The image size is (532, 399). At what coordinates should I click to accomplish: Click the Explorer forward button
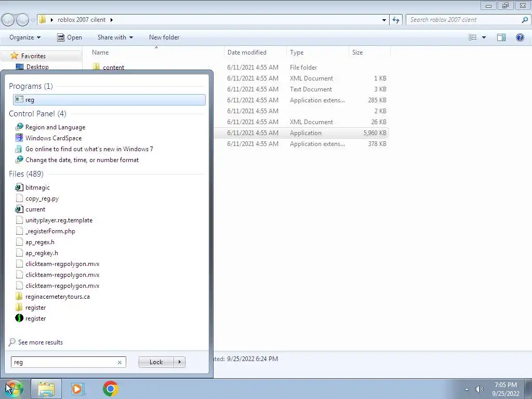(x=22, y=20)
